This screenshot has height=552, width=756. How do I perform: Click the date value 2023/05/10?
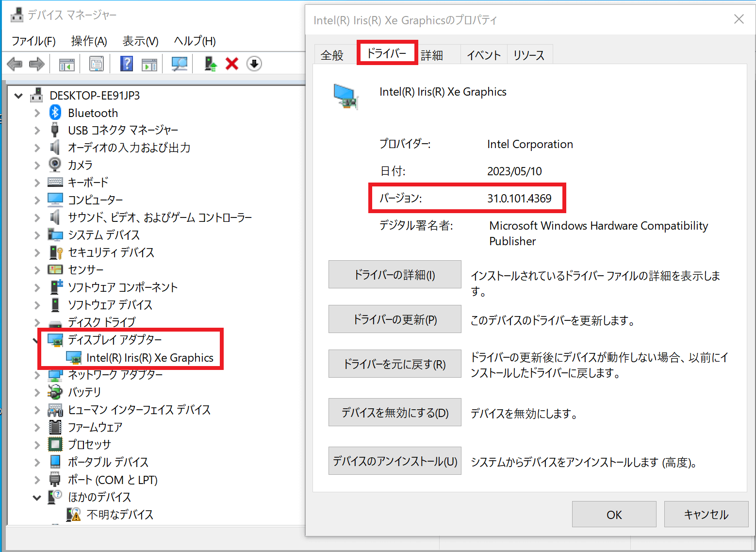coord(514,171)
